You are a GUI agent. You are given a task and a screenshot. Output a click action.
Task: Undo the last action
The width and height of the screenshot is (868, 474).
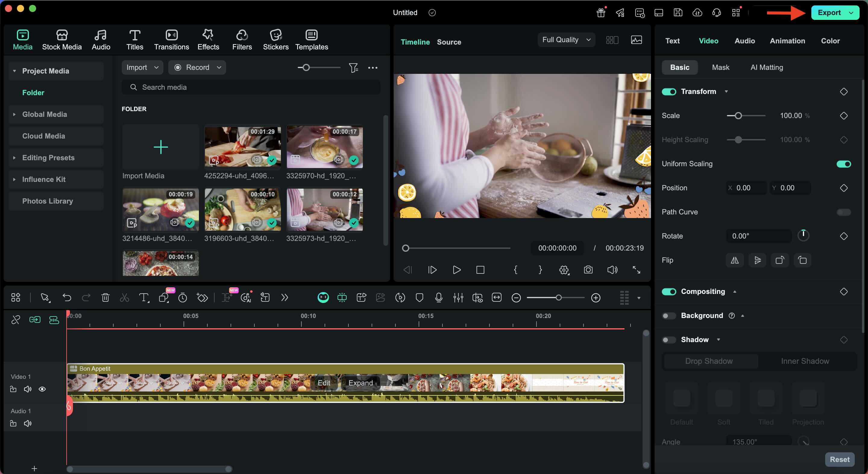click(67, 298)
